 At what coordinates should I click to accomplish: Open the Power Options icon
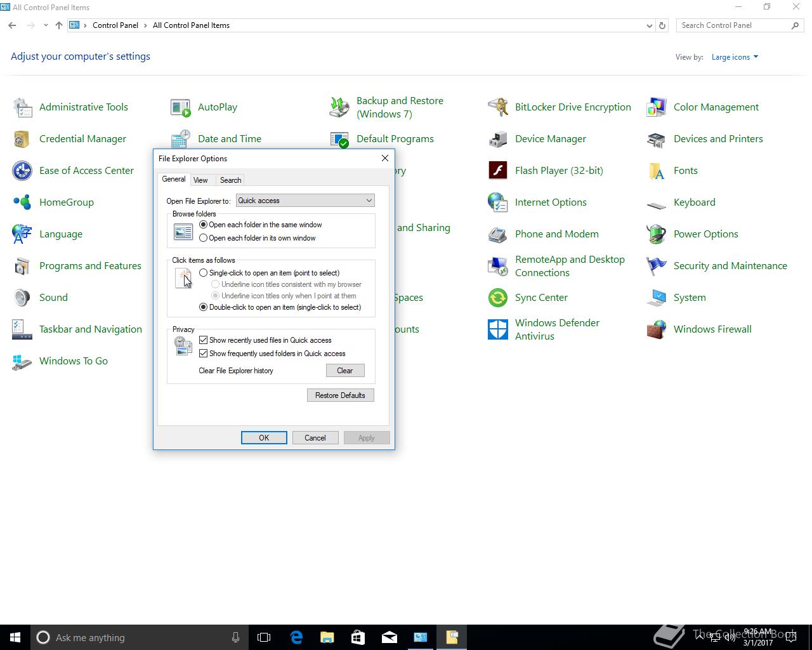[x=657, y=234]
